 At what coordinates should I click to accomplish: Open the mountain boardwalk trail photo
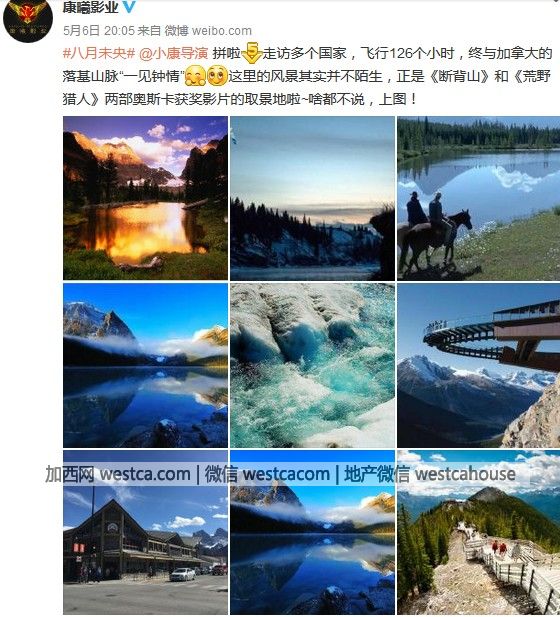click(x=479, y=532)
